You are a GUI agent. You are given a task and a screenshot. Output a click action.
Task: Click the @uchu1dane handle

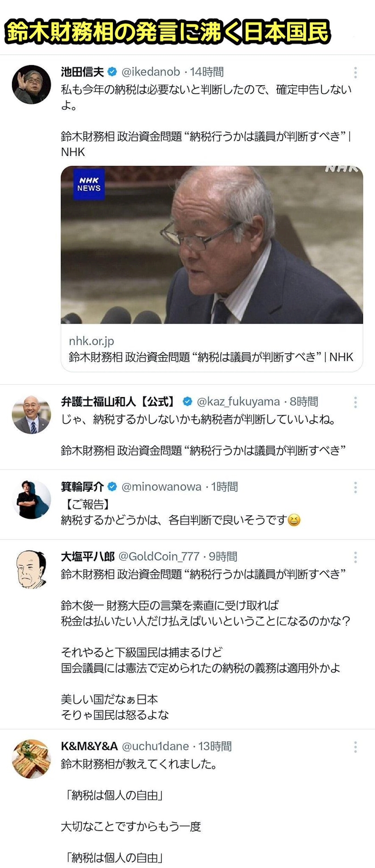(155, 746)
